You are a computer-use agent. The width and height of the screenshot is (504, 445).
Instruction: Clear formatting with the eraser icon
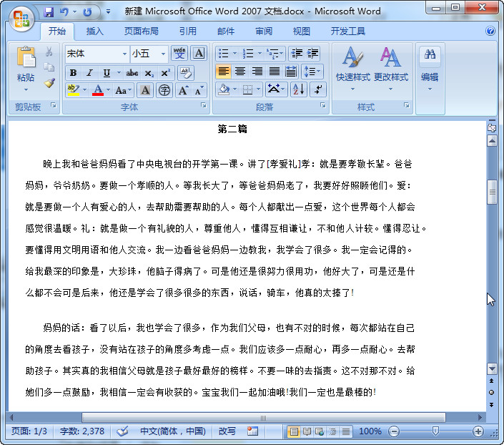[x=185, y=73]
